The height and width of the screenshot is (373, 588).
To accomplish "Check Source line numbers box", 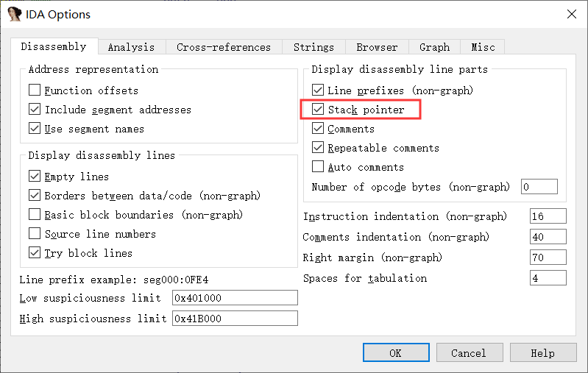I will (35, 233).
